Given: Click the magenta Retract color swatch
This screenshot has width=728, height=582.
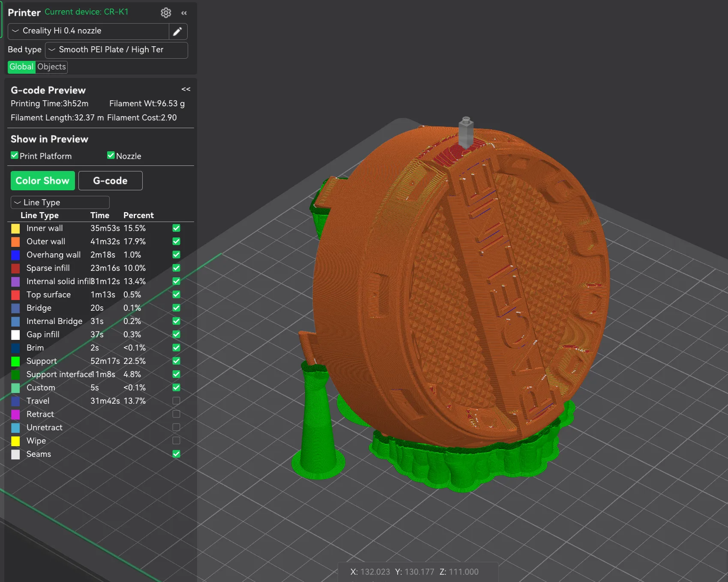Looking at the screenshot, I should tap(15, 414).
